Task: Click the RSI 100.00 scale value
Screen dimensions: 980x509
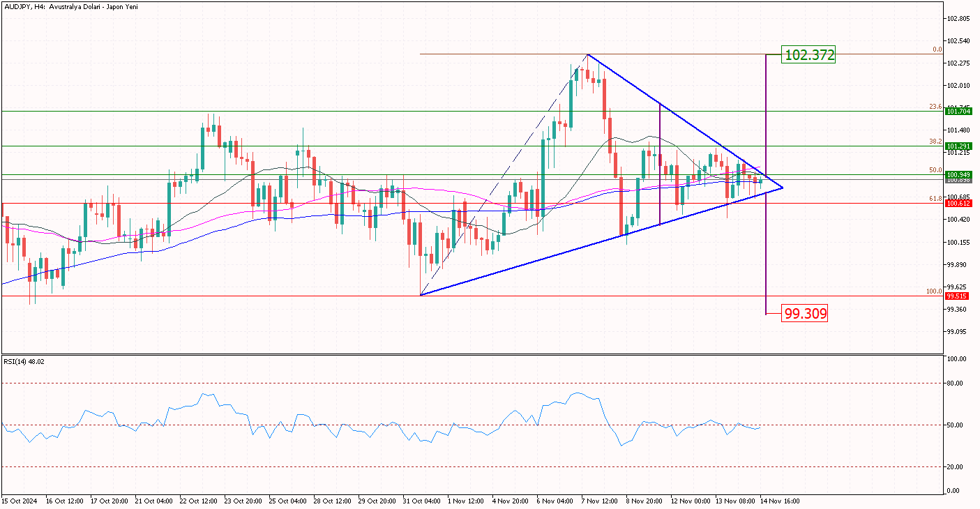Action: 956,358
